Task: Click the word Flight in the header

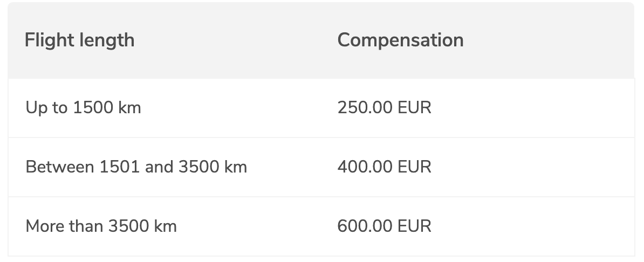Action: click(x=49, y=40)
